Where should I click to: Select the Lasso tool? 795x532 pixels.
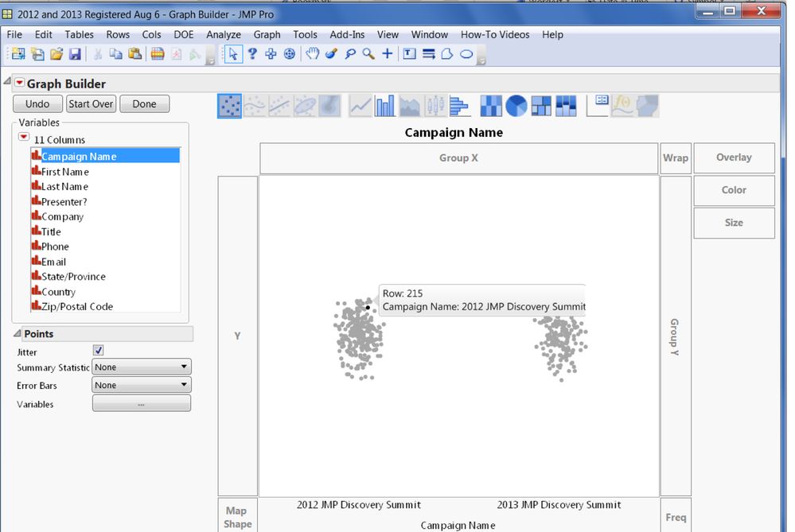[x=350, y=54]
